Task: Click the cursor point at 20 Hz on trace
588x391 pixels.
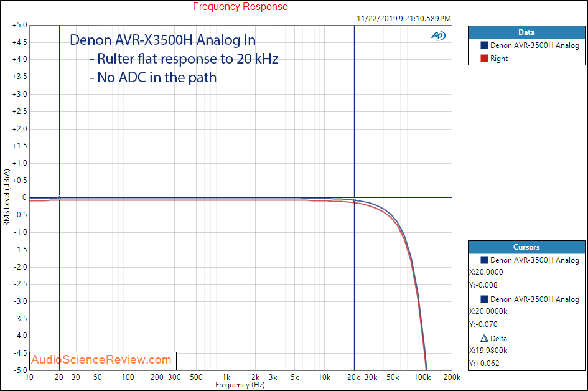Action: [59, 197]
